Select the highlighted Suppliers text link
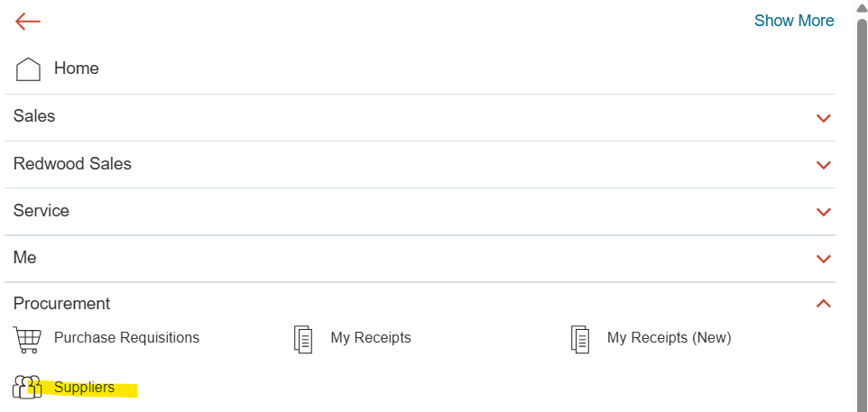The image size is (868, 412). pyautogui.click(x=84, y=388)
